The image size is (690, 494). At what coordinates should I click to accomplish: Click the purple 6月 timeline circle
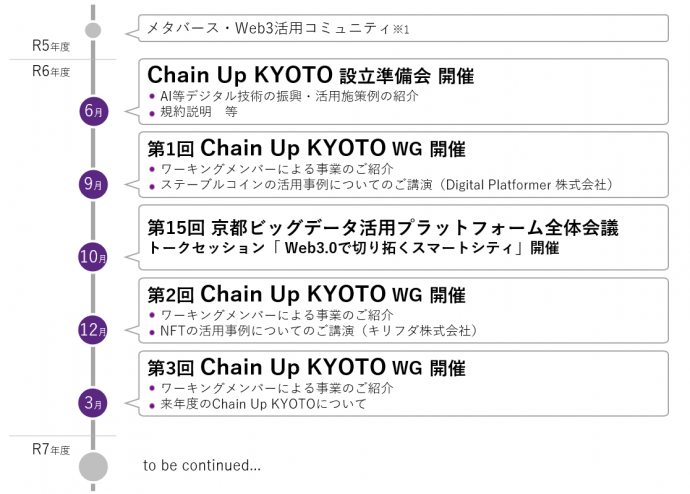93,111
